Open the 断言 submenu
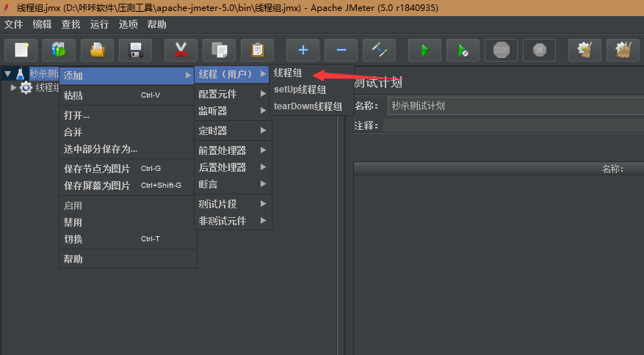 [x=232, y=184]
